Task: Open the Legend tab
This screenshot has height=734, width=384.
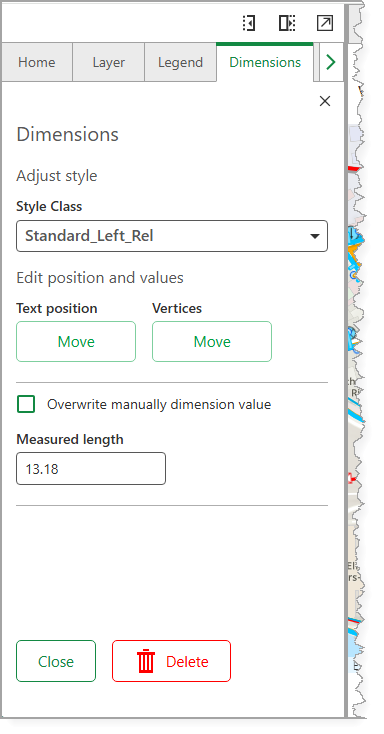Action: [x=180, y=62]
